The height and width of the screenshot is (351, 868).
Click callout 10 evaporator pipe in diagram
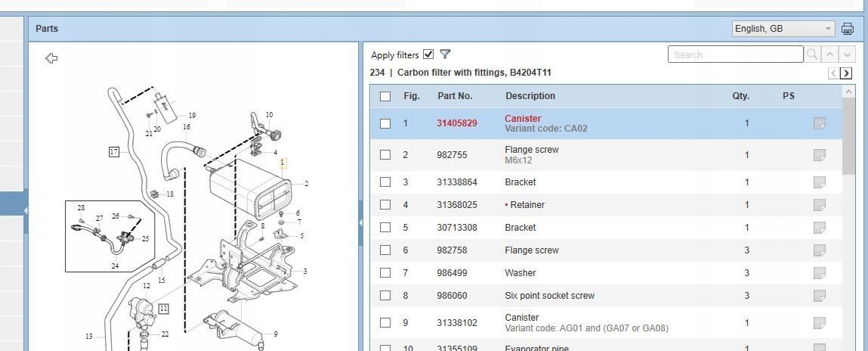click(x=269, y=115)
